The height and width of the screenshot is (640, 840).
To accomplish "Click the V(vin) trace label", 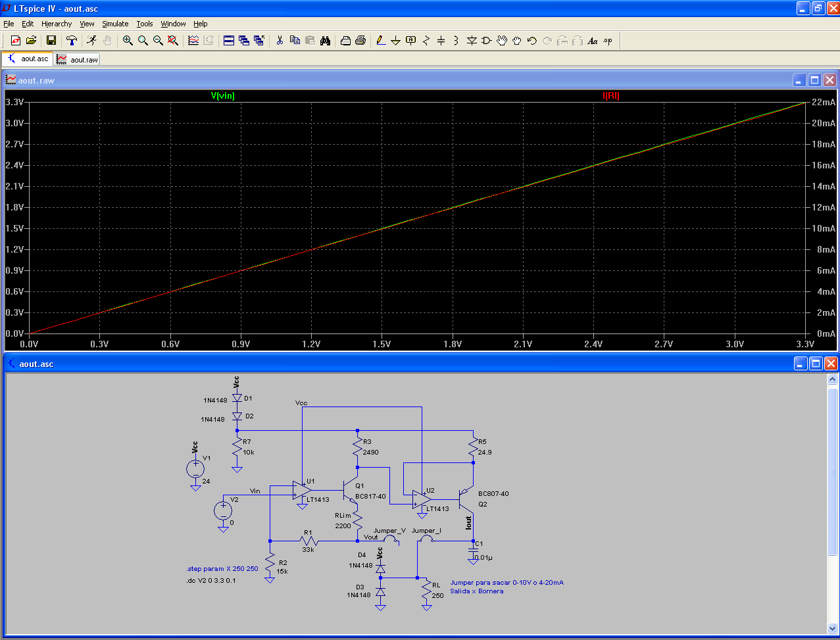I will (x=222, y=96).
